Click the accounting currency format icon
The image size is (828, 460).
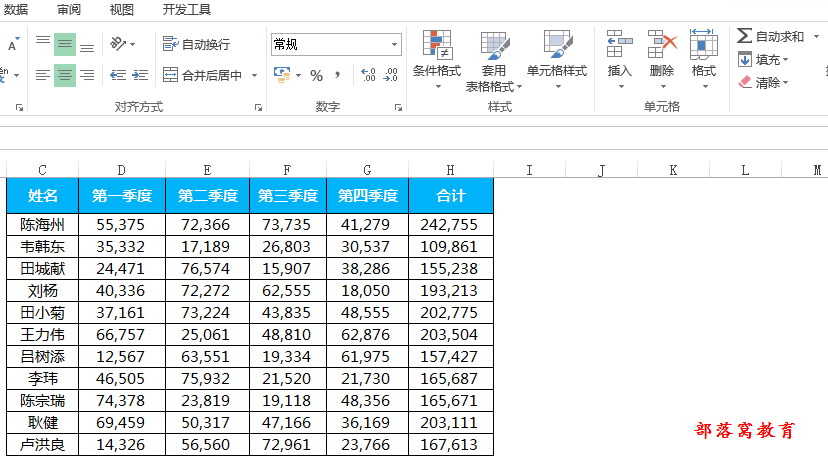tap(282, 75)
